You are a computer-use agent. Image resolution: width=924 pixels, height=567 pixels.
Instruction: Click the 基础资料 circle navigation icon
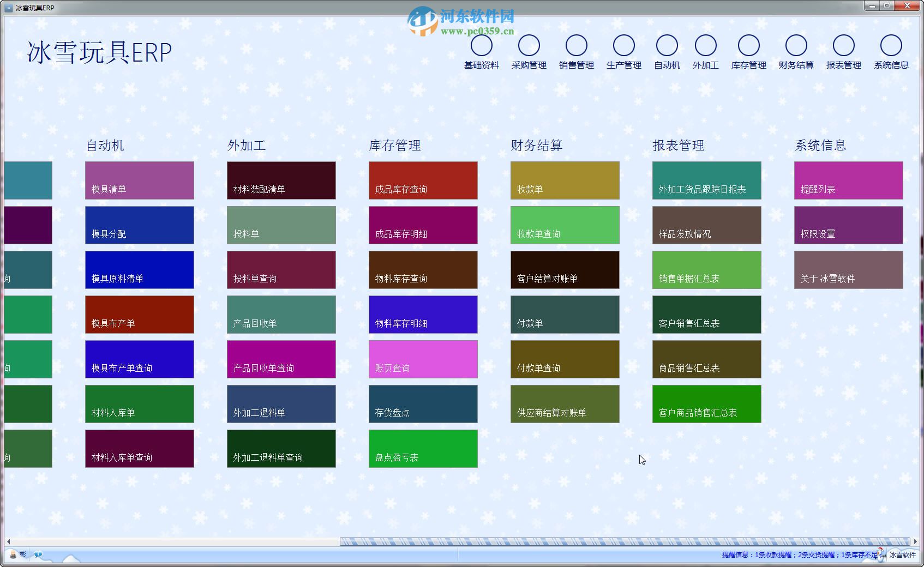coord(482,45)
